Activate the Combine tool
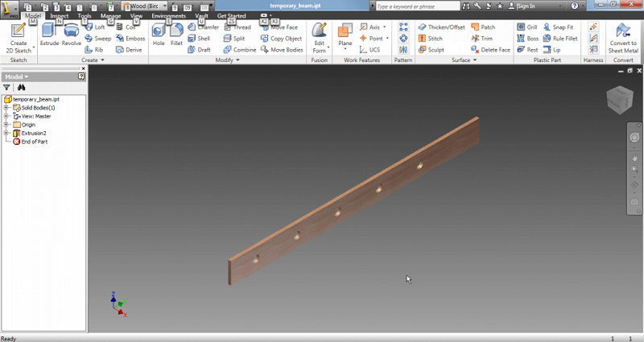 pos(240,50)
